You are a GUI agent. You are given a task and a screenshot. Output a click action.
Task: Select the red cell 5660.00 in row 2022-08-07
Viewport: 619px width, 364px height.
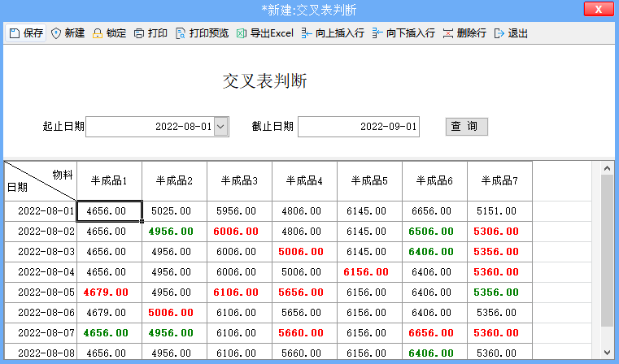(x=304, y=333)
